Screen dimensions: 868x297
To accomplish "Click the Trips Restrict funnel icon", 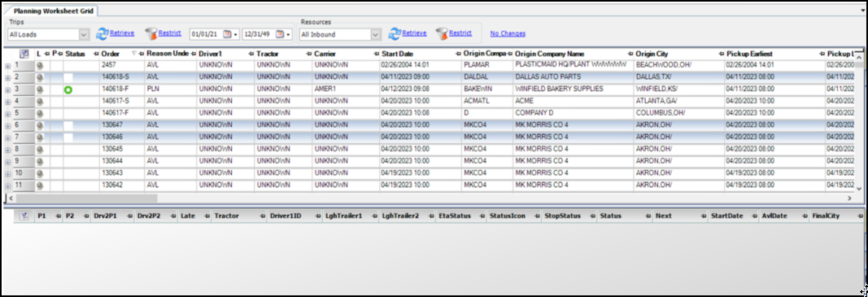I will [151, 34].
